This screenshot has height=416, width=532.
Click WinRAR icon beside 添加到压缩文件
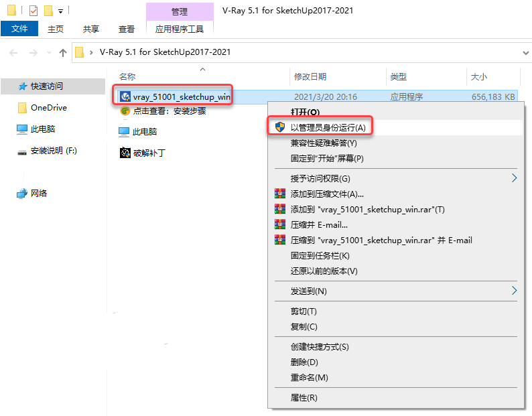click(x=280, y=194)
